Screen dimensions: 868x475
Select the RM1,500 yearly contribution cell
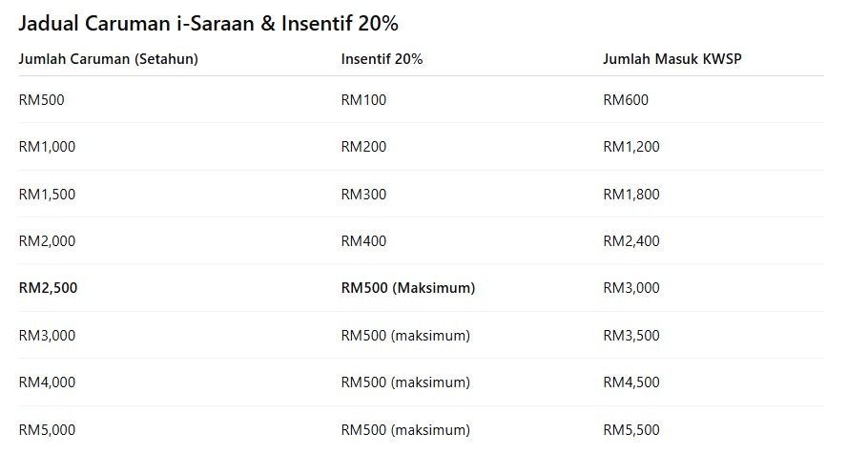(x=47, y=194)
